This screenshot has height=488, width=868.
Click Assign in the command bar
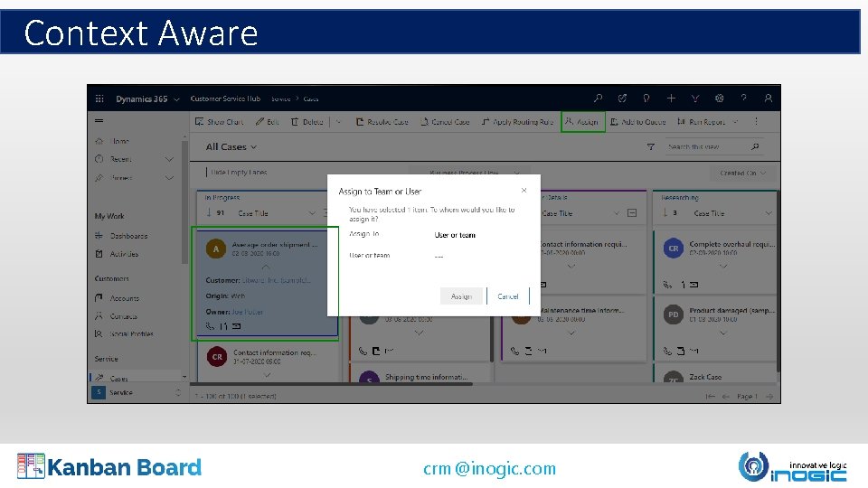pos(581,122)
